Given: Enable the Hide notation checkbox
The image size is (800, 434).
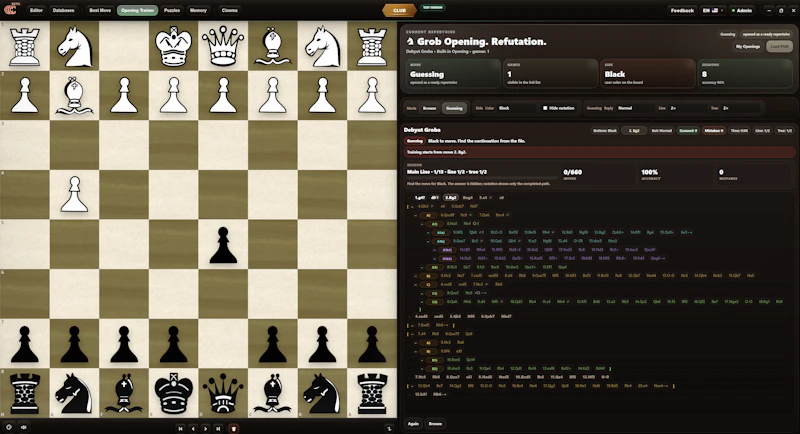Looking at the screenshot, I should click(x=545, y=108).
